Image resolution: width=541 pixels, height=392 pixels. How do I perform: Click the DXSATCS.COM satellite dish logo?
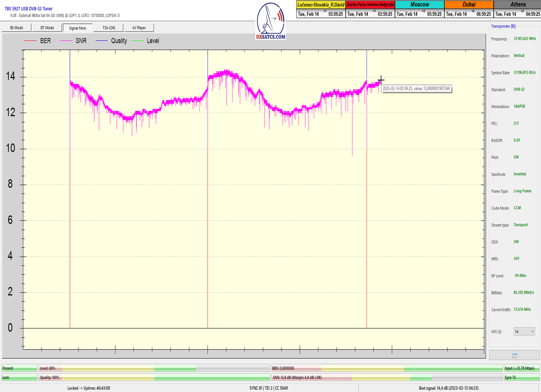[x=270, y=21]
